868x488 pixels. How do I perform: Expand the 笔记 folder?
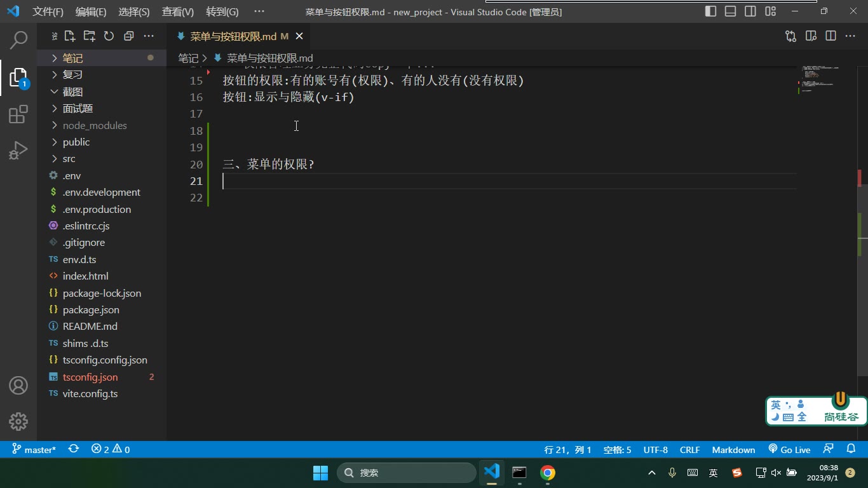click(102, 58)
